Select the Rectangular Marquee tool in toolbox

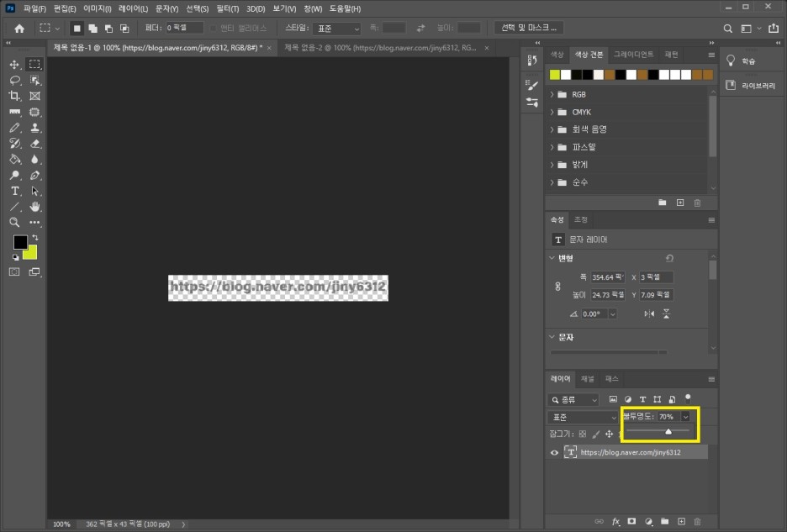[34, 64]
